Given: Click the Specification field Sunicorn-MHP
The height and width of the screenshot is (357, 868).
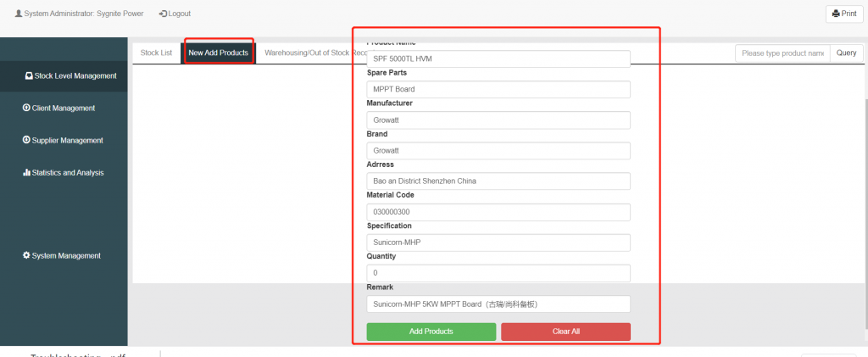Looking at the screenshot, I should (x=498, y=243).
